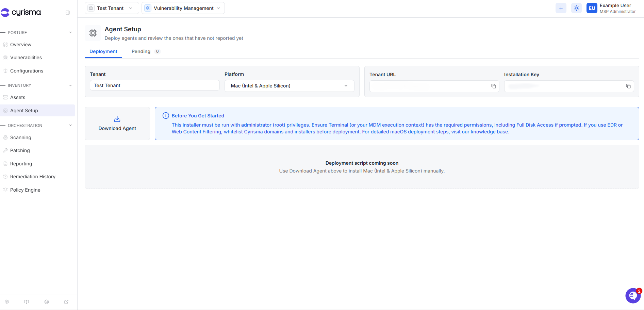Image resolution: width=644 pixels, height=310 pixels.
Task: Open the chat widget with 2 notifications
Action: tap(633, 295)
